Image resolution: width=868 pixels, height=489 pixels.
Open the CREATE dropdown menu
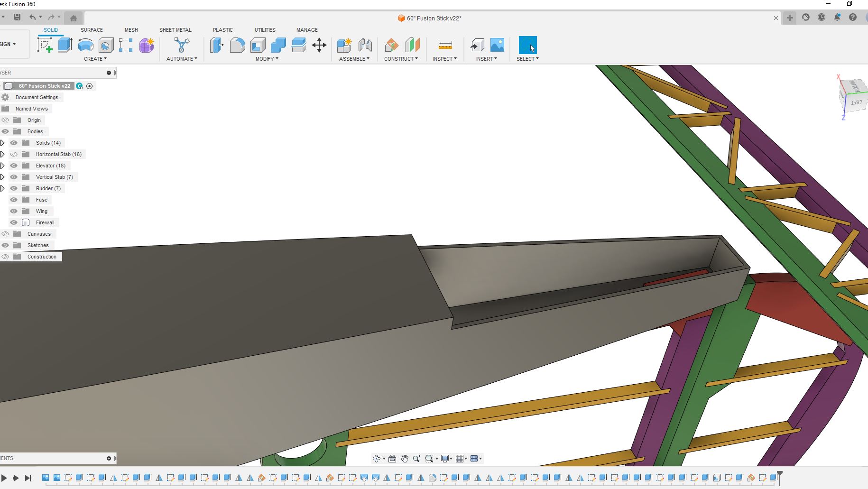coord(95,59)
